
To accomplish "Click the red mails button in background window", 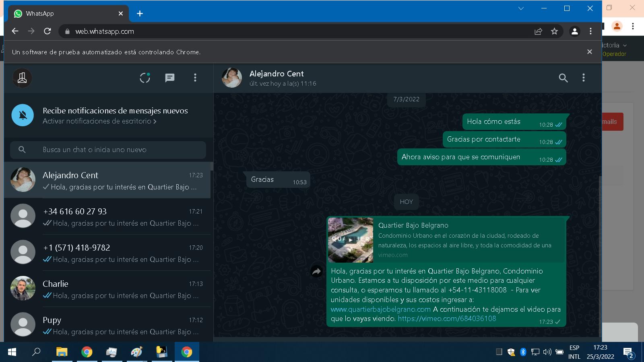I will [x=612, y=121].
